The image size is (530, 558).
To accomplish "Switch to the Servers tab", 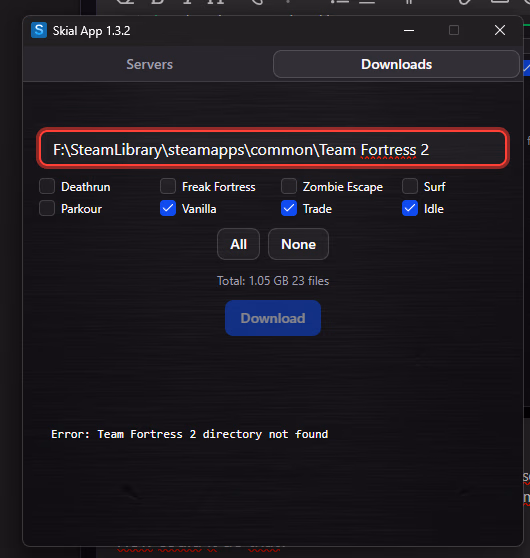I will (149, 64).
